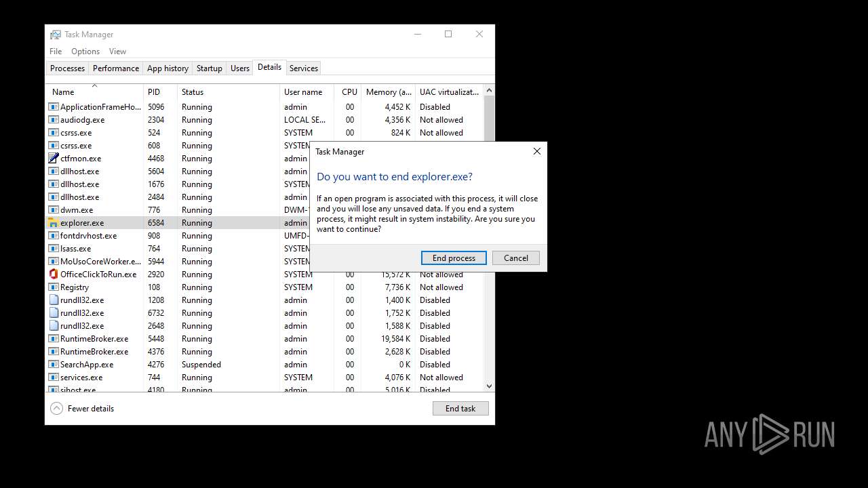Click the rundll32.exe PID 1208 icon

pos(54,300)
